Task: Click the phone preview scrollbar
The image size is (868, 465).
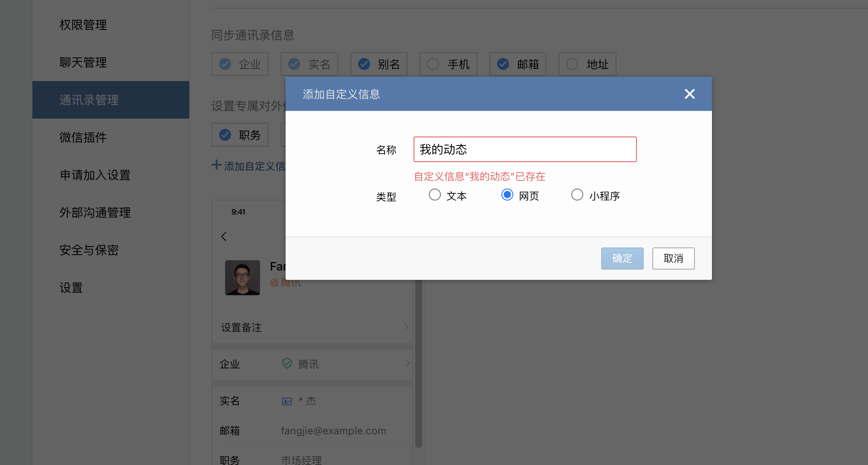Action: tap(418, 363)
